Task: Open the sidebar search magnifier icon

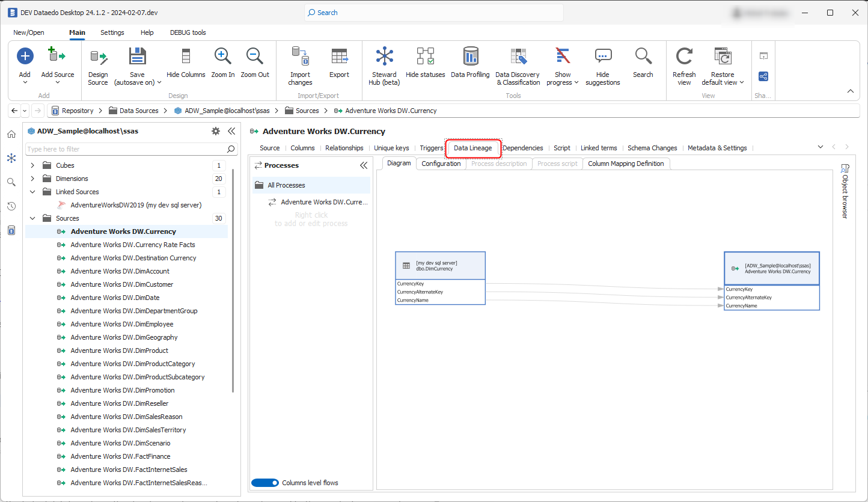Action: pyautogui.click(x=11, y=182)
